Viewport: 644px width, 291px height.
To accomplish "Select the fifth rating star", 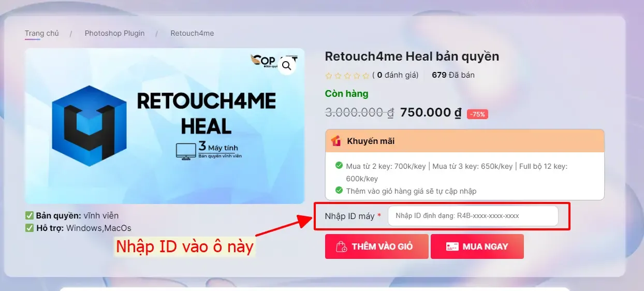I will 366,76.
